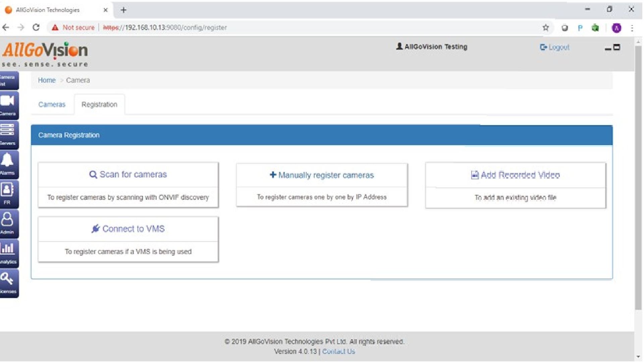Open the Servers sidebar icon
The width and height of the screenshot is (644, 362).
coord(9,135)
